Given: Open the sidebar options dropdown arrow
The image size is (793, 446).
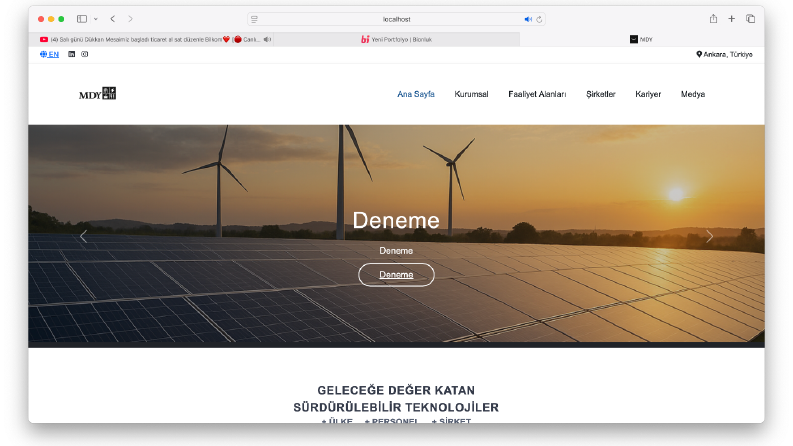Looking at the screenshot, I should pyautogui.click(x=96, y=19).
